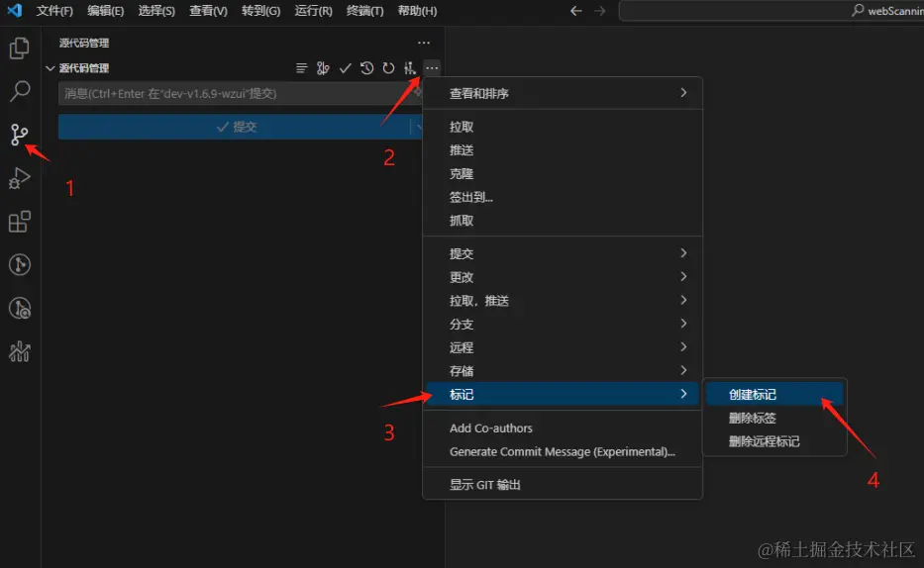The width and height of the screenshot is (924, 568).
Task: Expand the 更改 submenu
Action: pos(563,277)
